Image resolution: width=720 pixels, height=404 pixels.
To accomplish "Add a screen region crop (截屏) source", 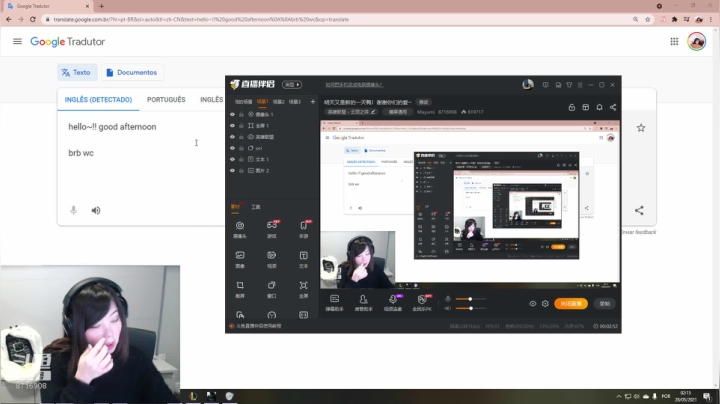I will 240,289.
